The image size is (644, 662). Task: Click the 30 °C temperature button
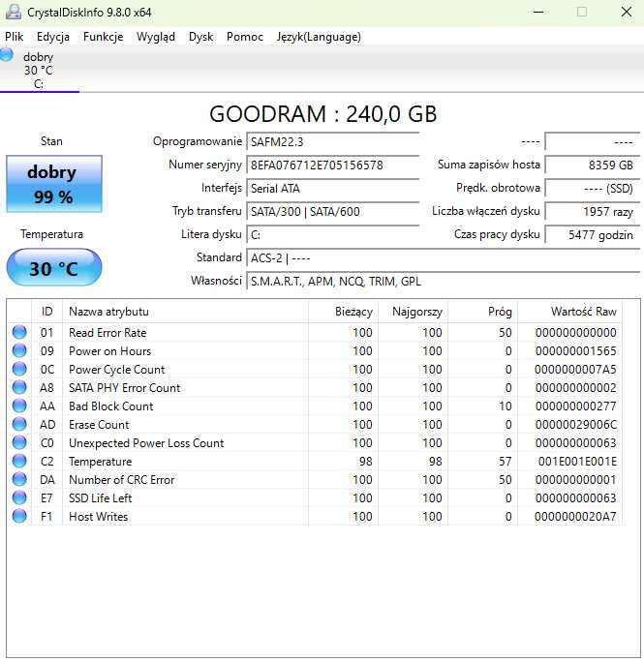pos(54,268)
